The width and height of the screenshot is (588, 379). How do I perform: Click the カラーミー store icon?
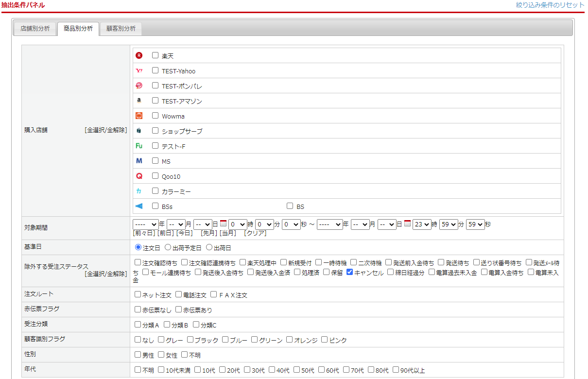pyautogui.click(x=139, y=191)
